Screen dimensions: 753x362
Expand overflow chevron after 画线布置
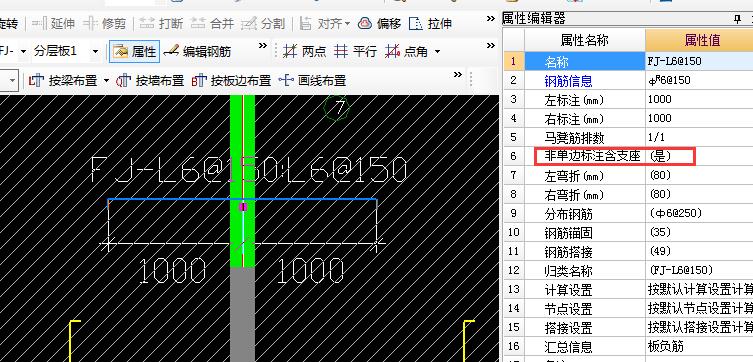pyautogui.click(x=458, y=74)
